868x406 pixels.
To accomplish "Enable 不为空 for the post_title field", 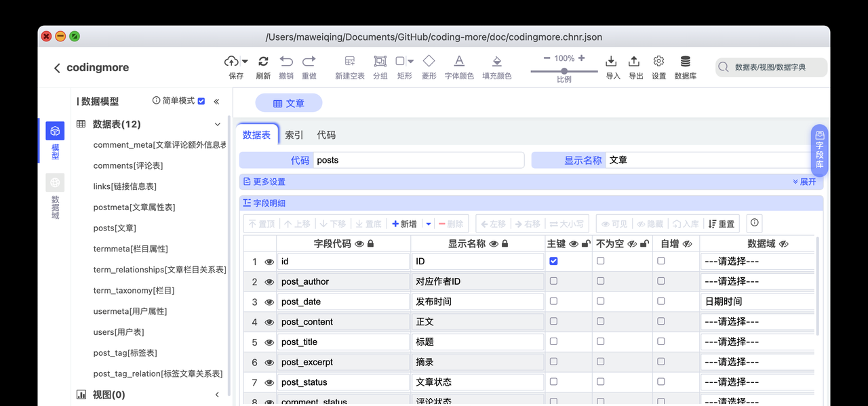I will (600, 341).
